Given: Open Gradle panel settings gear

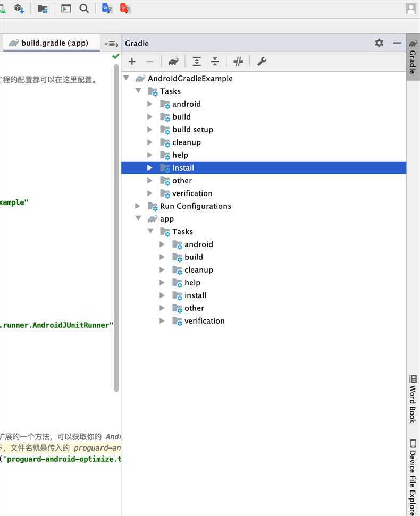Looking at the screenshot, I should (x=379, y=43).
